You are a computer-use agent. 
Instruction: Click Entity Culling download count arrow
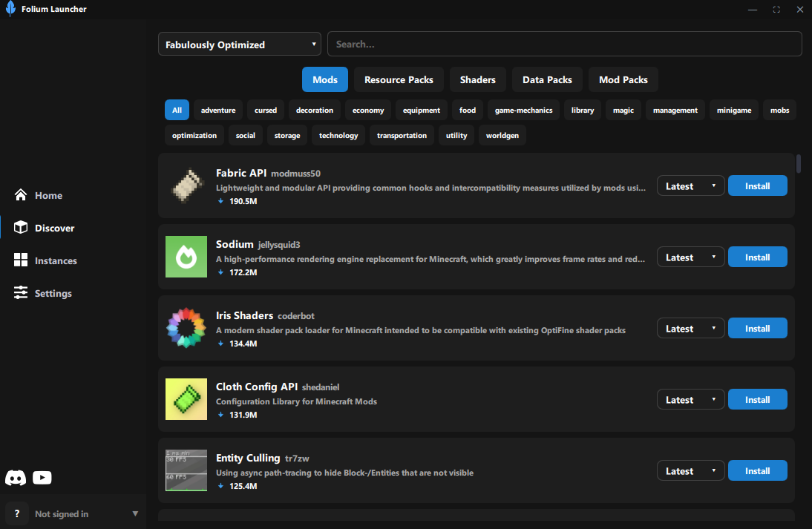pyautogui.click(x=220, y=486)
